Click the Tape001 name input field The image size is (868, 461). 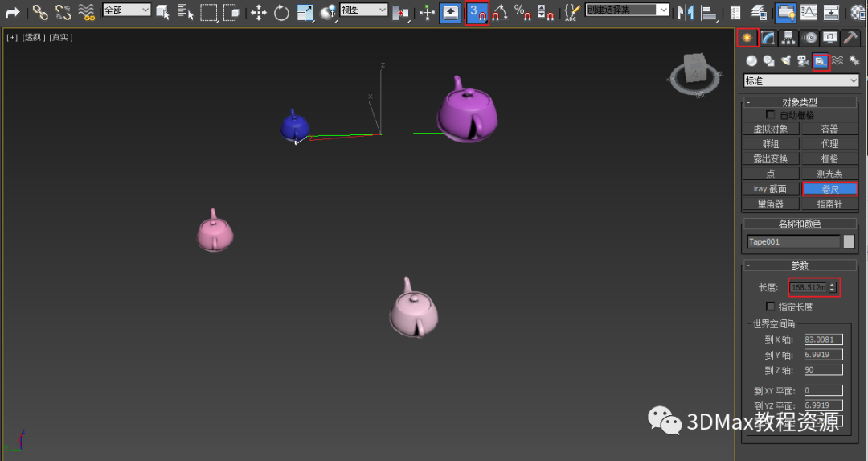(x=793, y=241)
